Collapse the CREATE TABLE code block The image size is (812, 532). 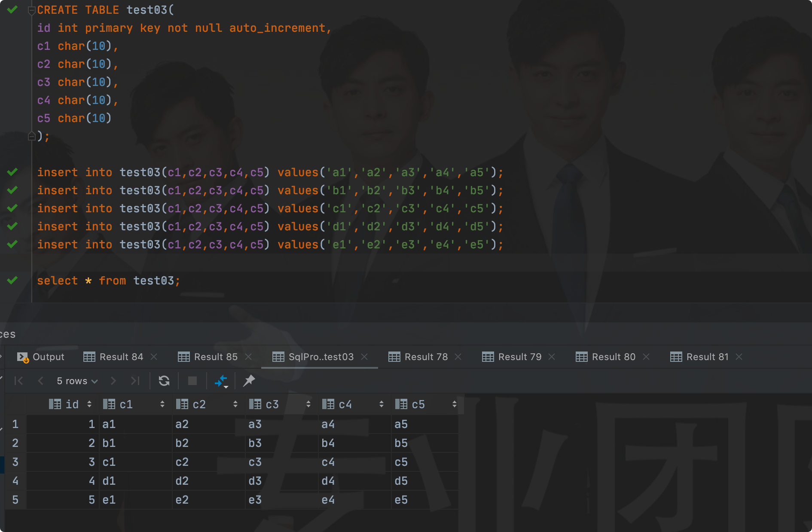click(x=31, y=11)
